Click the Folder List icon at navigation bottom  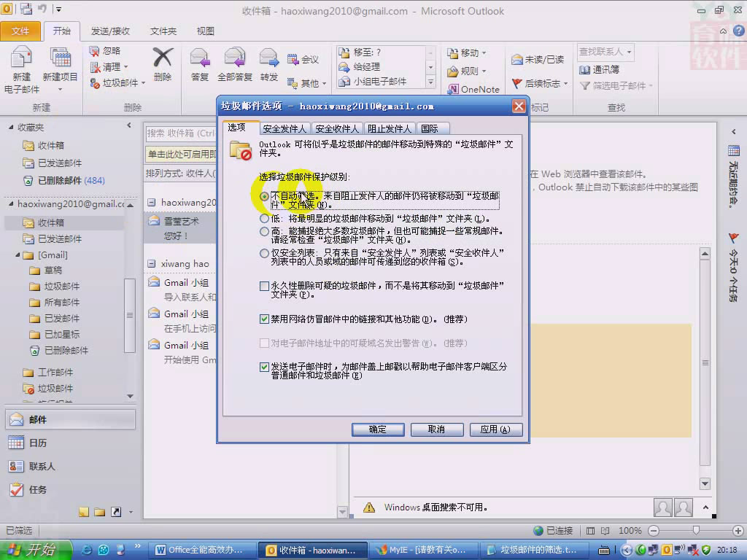click(x=99, y=512)
